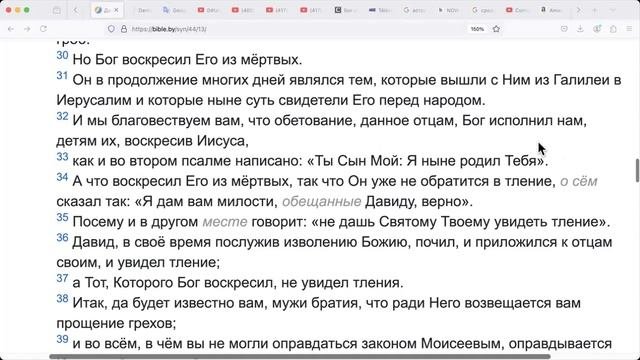Screen dimensions: 640x360
Task: Open verse number 38 link
Action: 62,299
